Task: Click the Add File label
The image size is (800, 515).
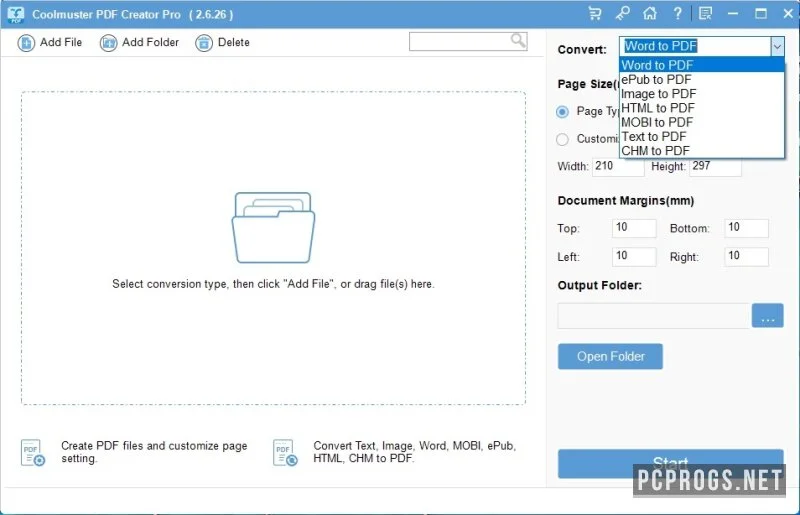Action: point(61,42)
